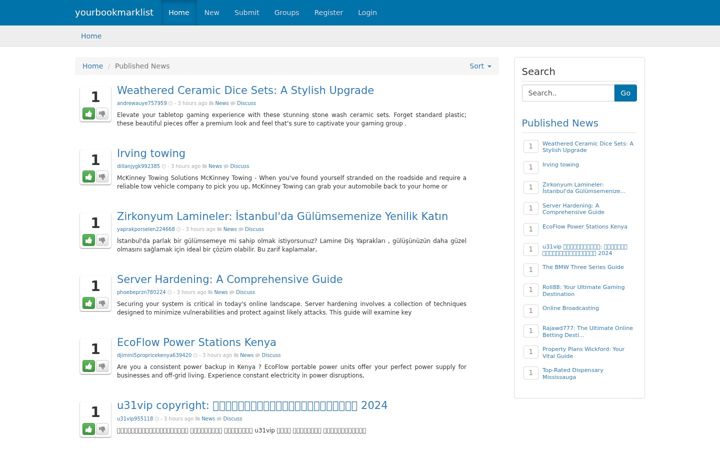720x450 pixels.
Task: Click Home in the Published News breadcrumb
Action: coord(92,66)
